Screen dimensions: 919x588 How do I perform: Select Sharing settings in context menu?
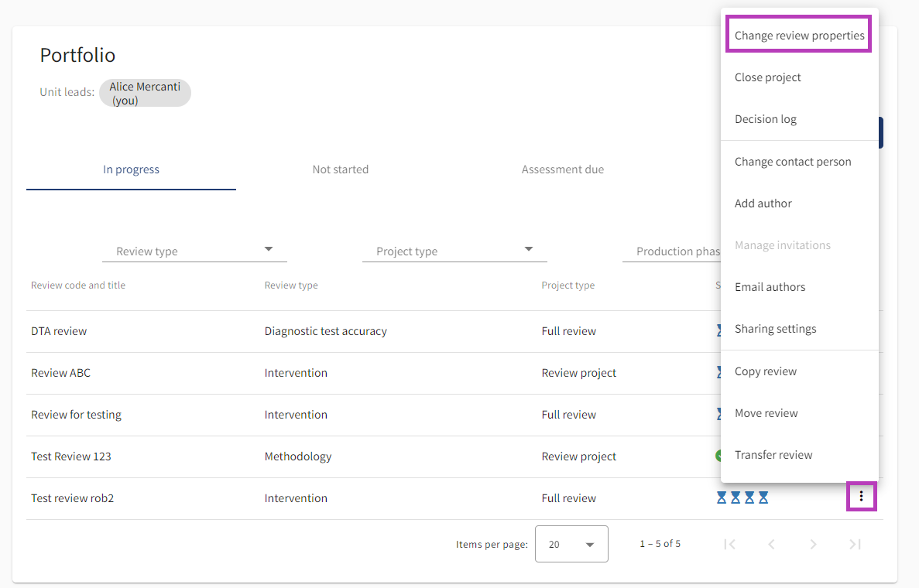pyautogui.click(x=775, y=329)
